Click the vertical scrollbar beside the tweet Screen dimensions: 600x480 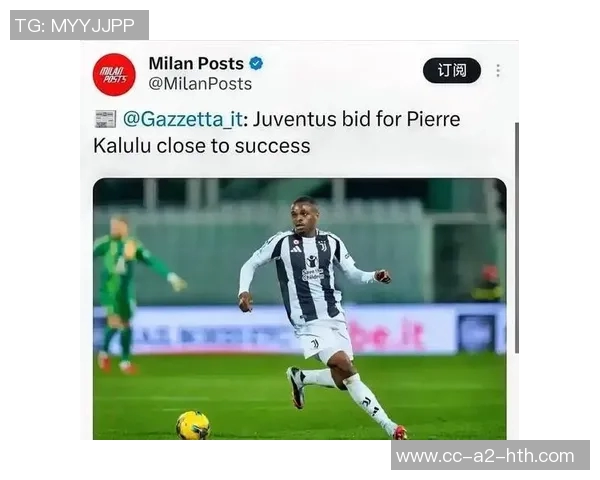[517, 237]
